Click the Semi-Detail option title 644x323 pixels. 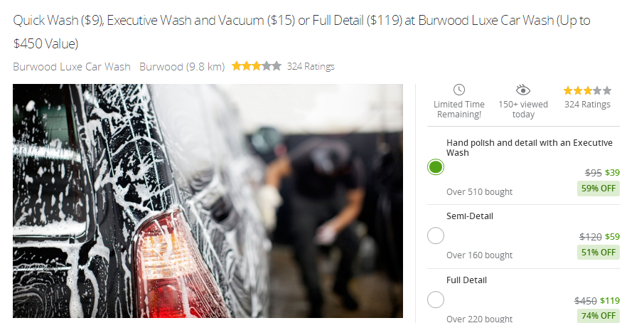[x=470, y=216]
